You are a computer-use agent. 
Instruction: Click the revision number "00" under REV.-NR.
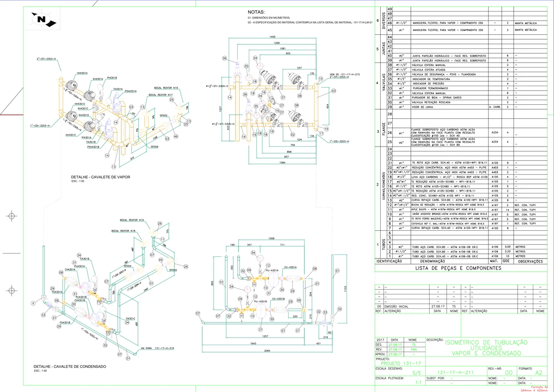click(509, 372)
